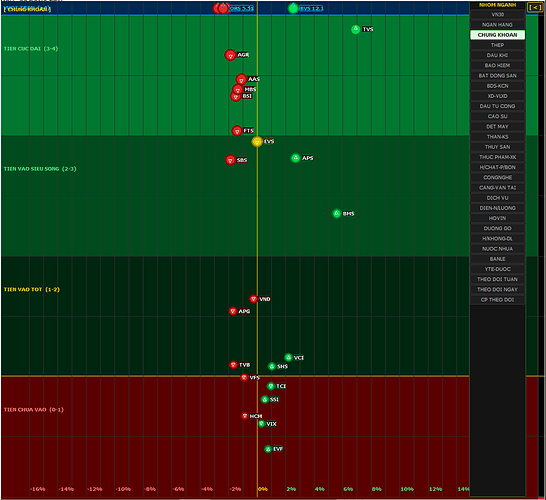Open the BAT DONG SAN sector

(497, 76)
